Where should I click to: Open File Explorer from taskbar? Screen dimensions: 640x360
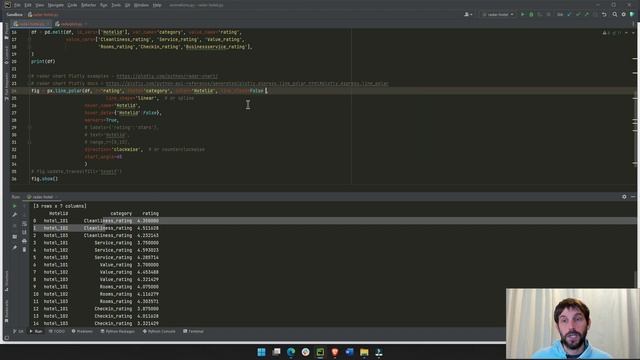[x=364, y=352]
